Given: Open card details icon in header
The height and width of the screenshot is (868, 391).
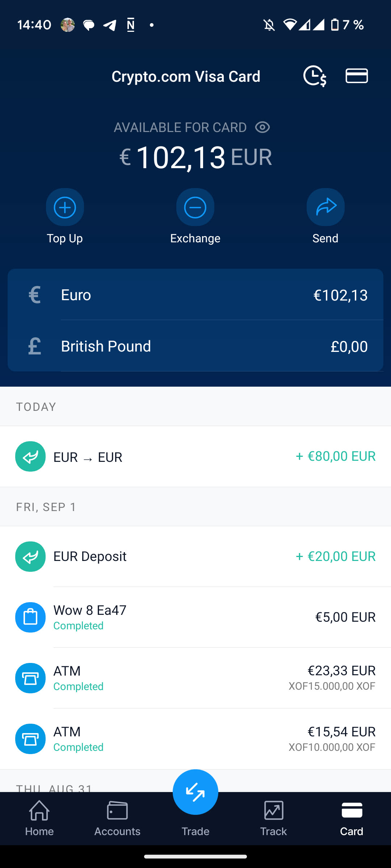Looking at the screenshot, I should pyautogui.click(x=357, y=76).
